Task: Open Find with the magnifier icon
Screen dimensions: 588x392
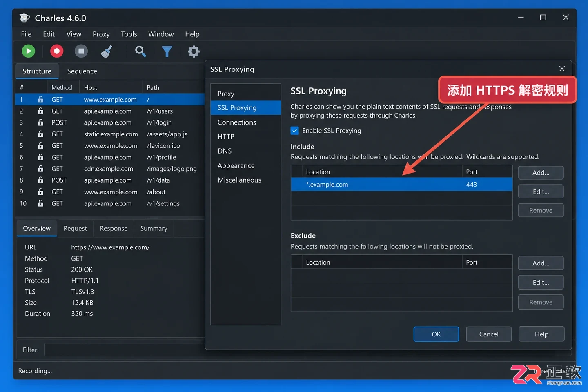Action: click(x=140, y=51)
